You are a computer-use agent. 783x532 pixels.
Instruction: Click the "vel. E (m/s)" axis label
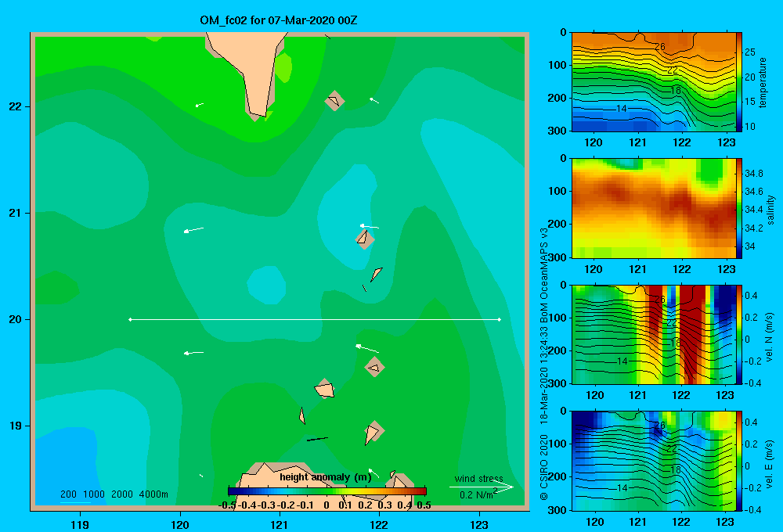[769, 464]
